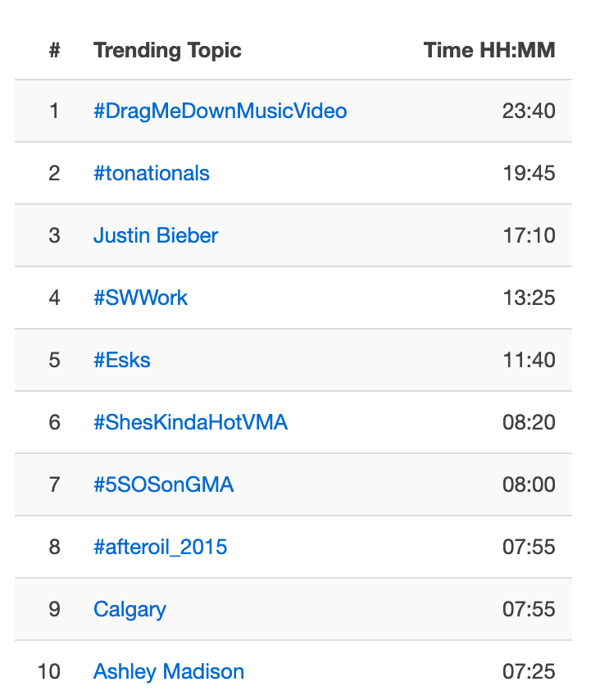Click the # rank column header
The width and height of the screenshot is (600, 700).
coord(54,50)
